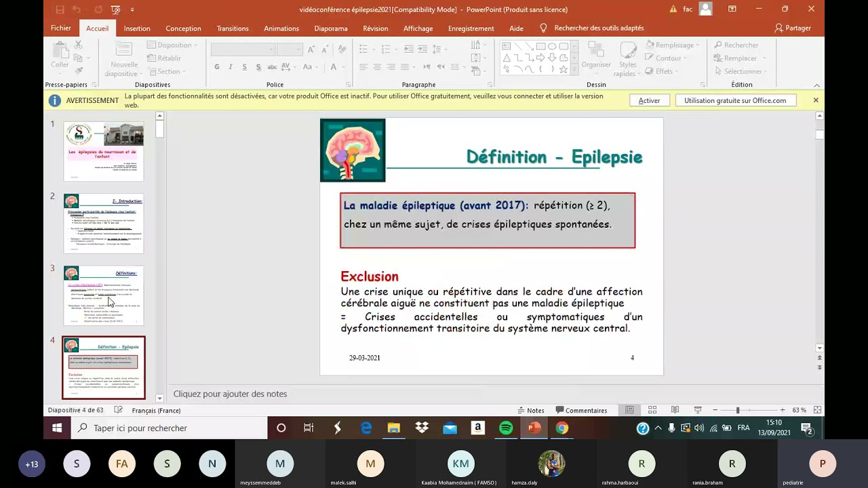Screen dimensions: 868x488
Task: Open the Fichier menu
Action: point(61,28)
